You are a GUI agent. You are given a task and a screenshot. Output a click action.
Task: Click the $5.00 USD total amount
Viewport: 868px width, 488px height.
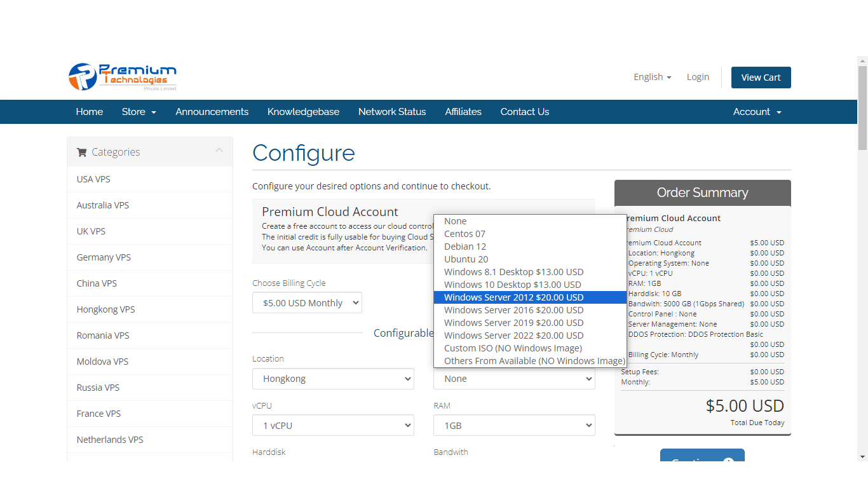(745, 405)
